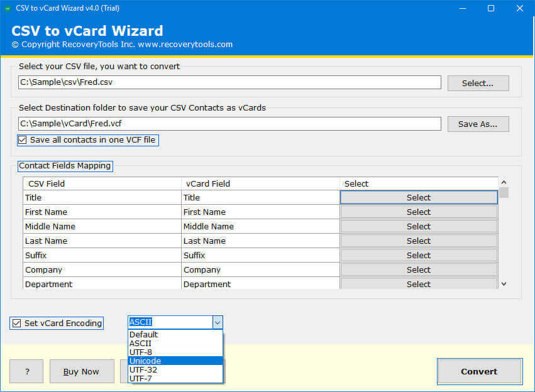Image resolution: width=535 pixels, height=392 pixels.
Task: Choose ASCII in the encoding list
Action: 175,343
